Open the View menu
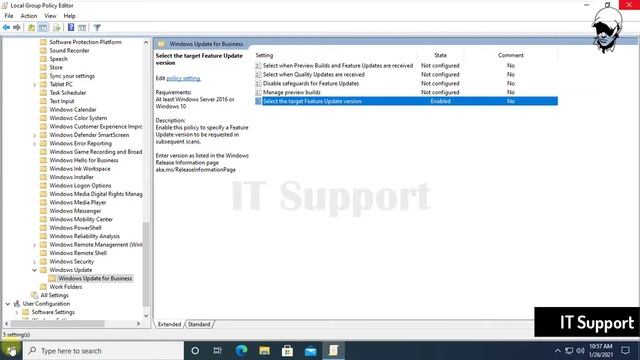This screenshot has width=640, height=360. click(50, 16)
